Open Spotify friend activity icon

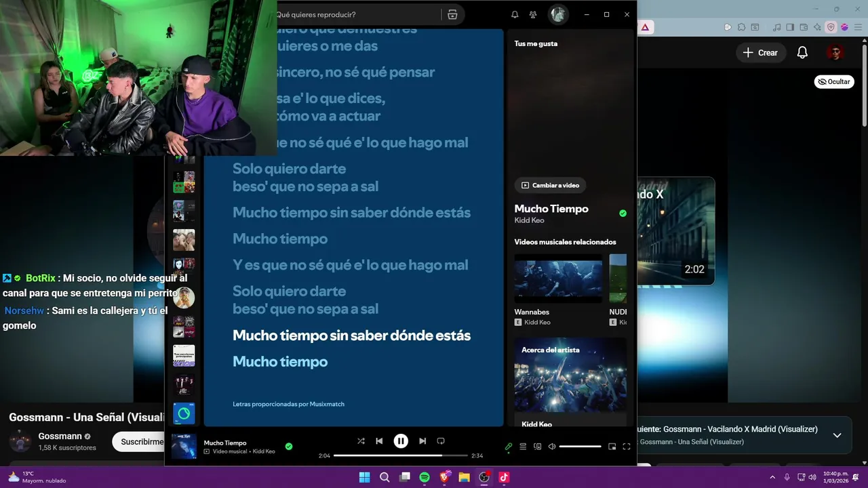pyautogui.click(x=533, y=14)
